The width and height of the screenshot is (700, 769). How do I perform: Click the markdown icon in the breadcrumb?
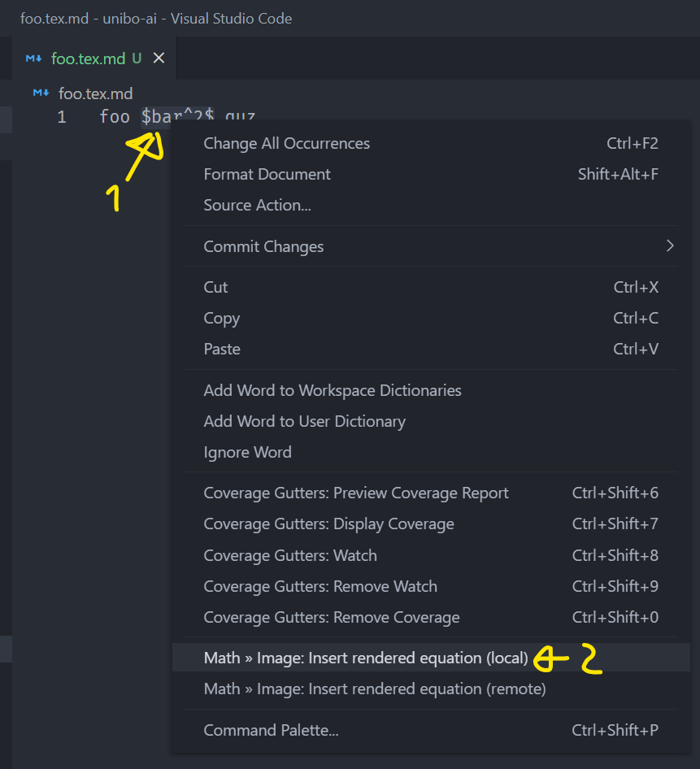pyautogui.click(x=41, y=93)
